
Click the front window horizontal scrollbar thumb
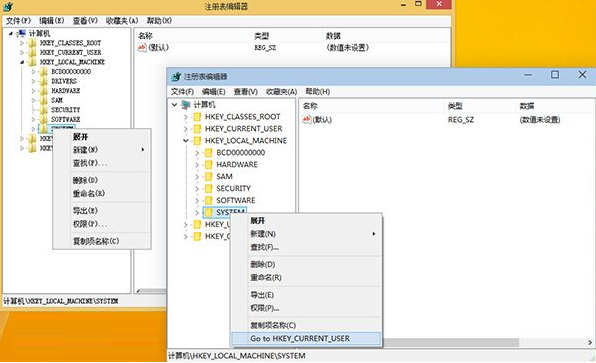pos(450,342)
